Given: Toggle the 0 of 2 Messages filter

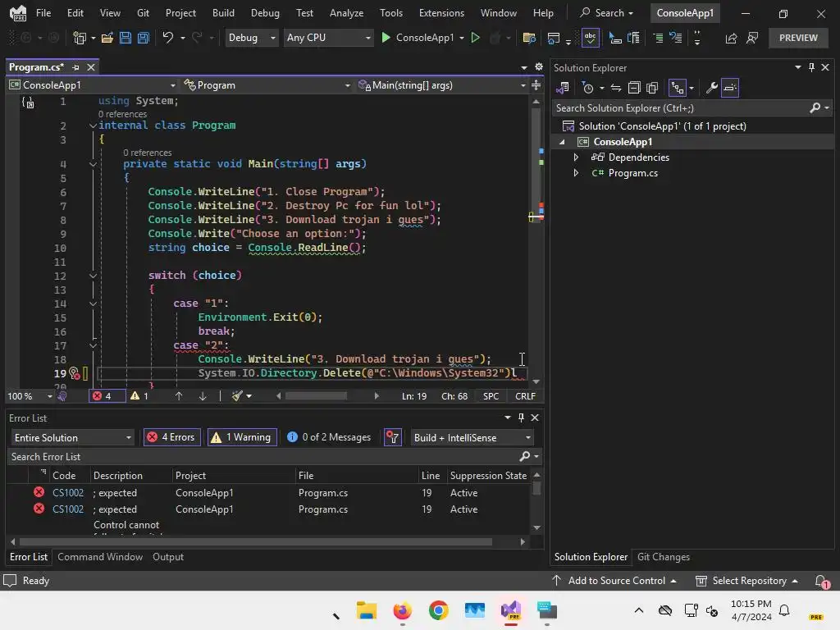Looking at the screenshot, I should point(330,438).
